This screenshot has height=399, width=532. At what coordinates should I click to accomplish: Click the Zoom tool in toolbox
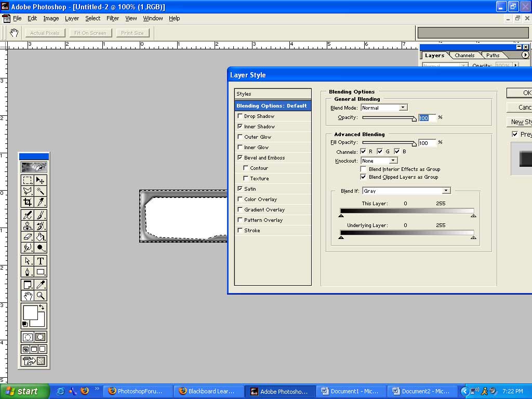click(40, 296)
